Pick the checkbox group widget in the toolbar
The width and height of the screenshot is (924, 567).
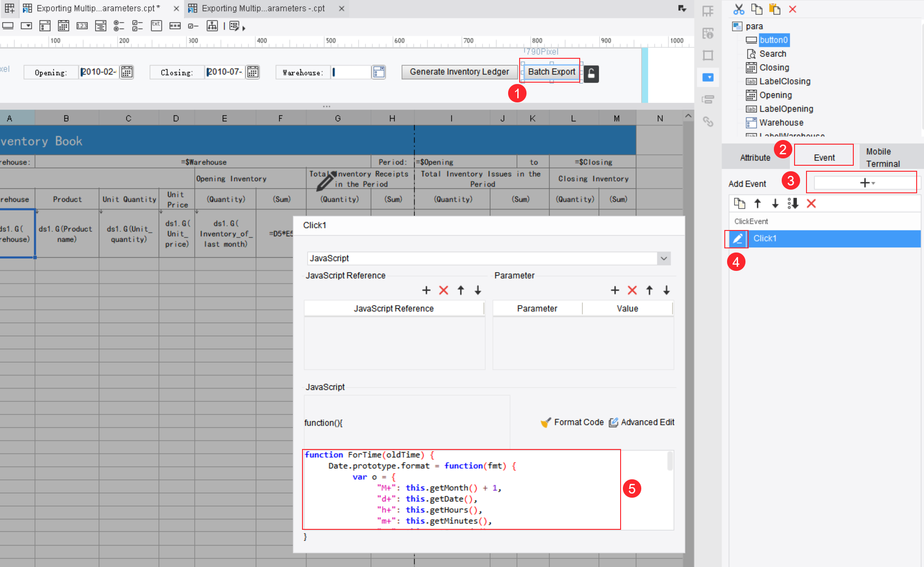[137, 26]
